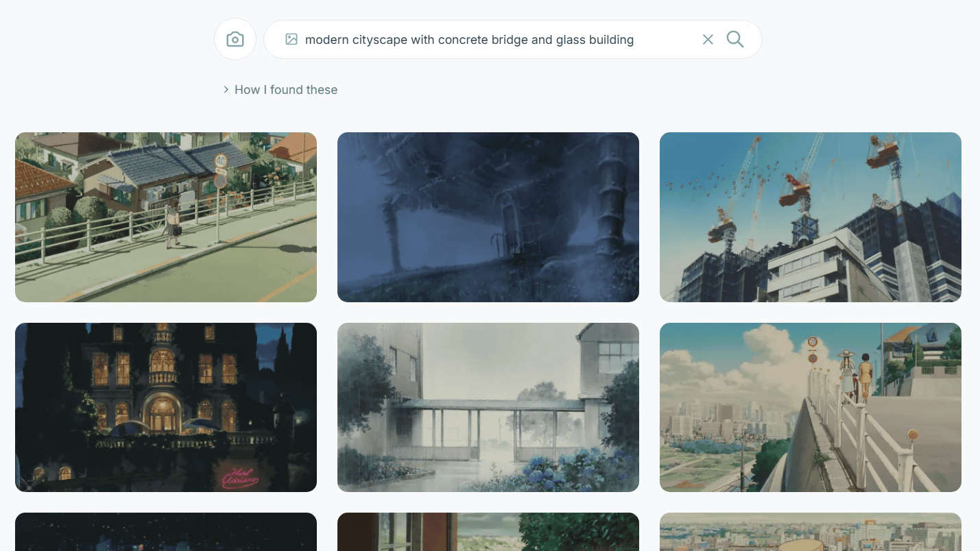Image resolution: width=980 pixels, height=551 pixels.
Task: Open the two people overlooking city image
Action: [811, 407]
